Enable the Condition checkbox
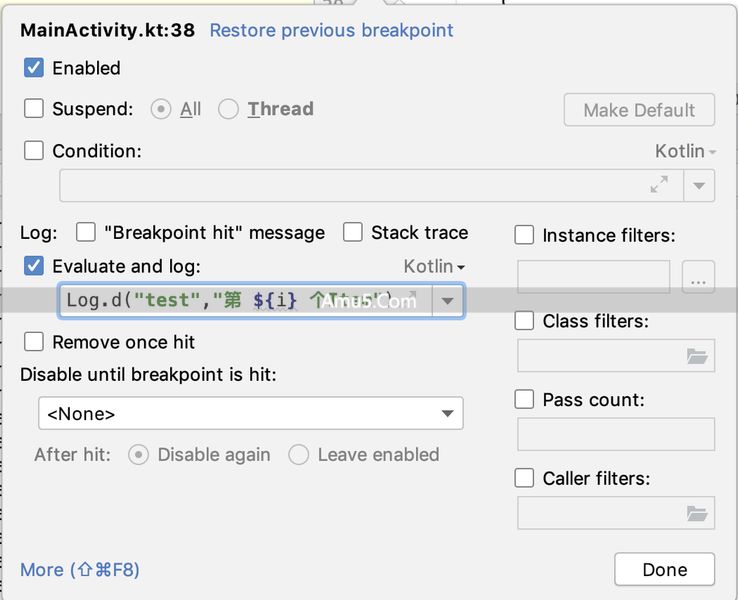 [x=34, y=151]
